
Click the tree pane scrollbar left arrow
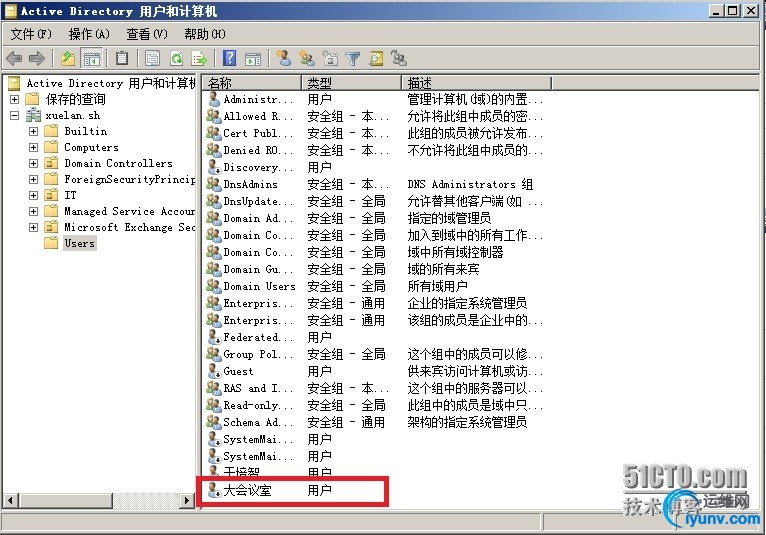(11, 500)
